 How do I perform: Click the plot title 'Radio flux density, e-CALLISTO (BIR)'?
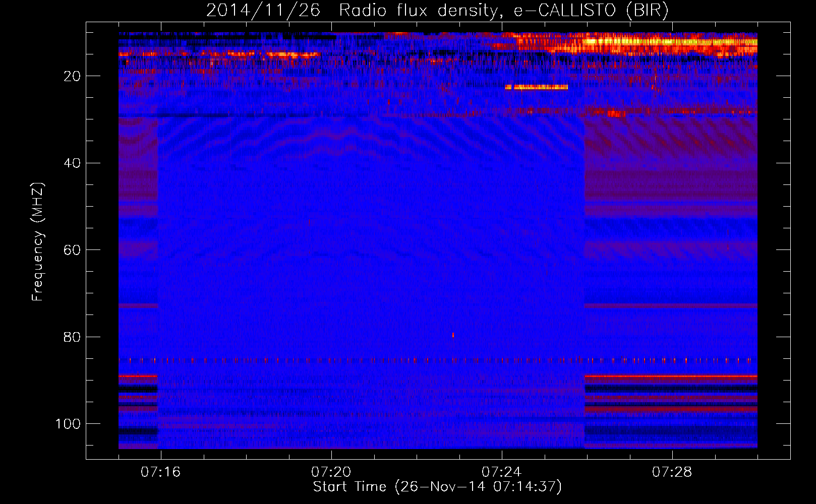pyautogui.click(x=504, y=10)
